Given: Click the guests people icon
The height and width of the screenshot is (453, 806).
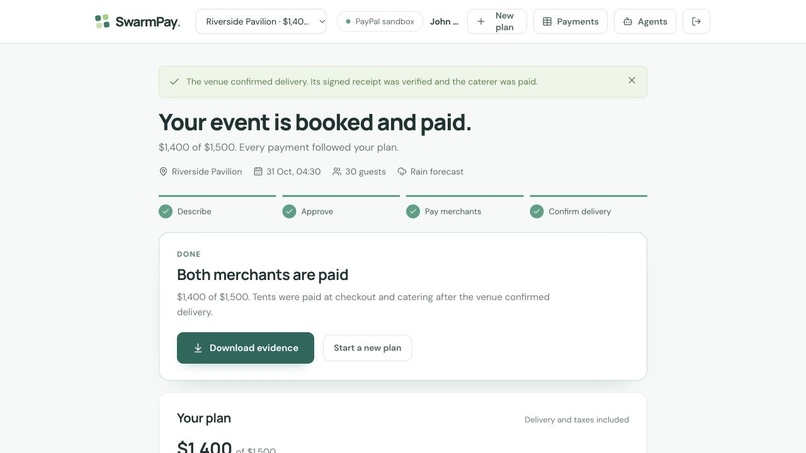Looking at the screenshot, I should tap(337, 171).
